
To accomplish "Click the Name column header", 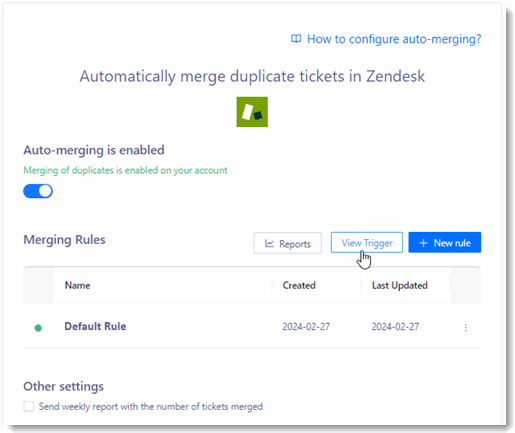I will pos(77,285).
